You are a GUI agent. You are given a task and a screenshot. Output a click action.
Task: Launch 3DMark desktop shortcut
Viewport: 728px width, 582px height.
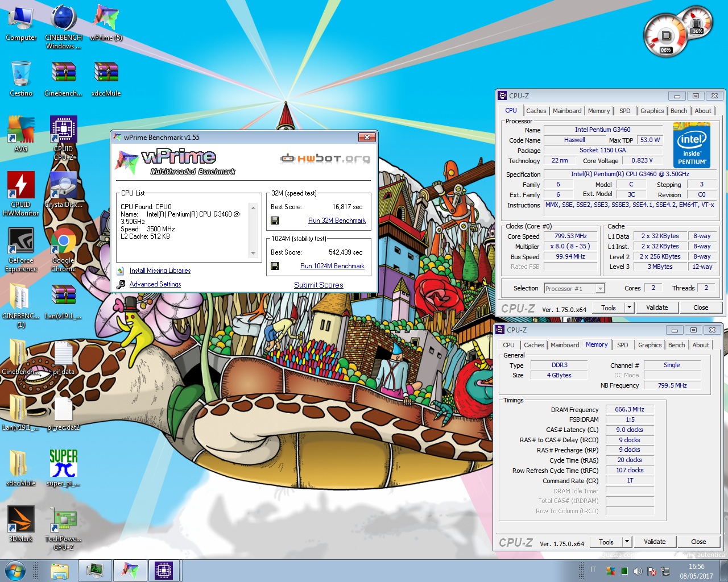[21, 524]
